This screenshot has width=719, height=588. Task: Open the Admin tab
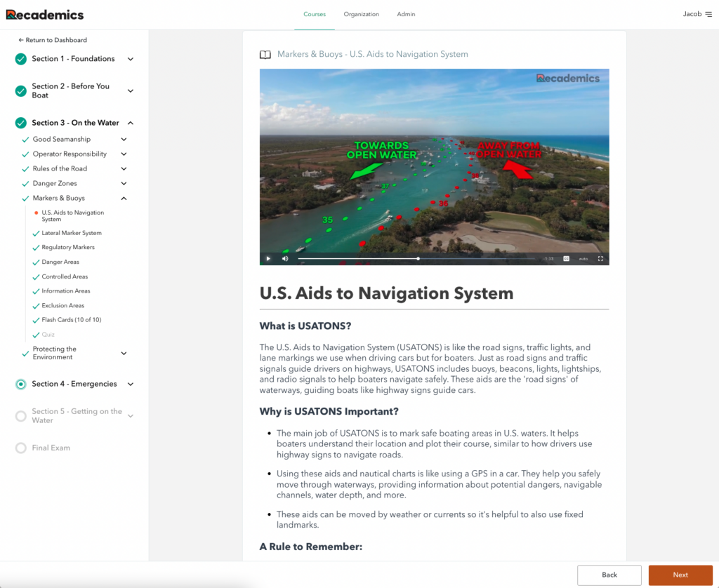(x=406, y=14)
